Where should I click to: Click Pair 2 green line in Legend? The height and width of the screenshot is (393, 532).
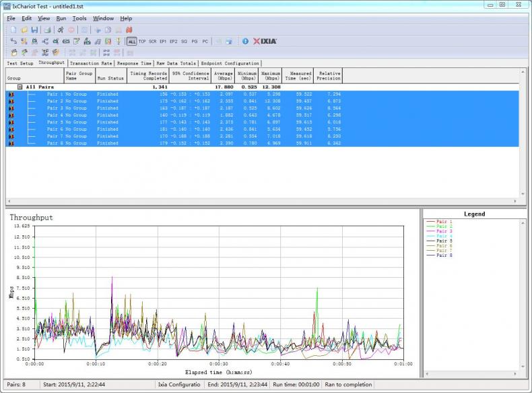pyautogui.click(x=430, y=226)
